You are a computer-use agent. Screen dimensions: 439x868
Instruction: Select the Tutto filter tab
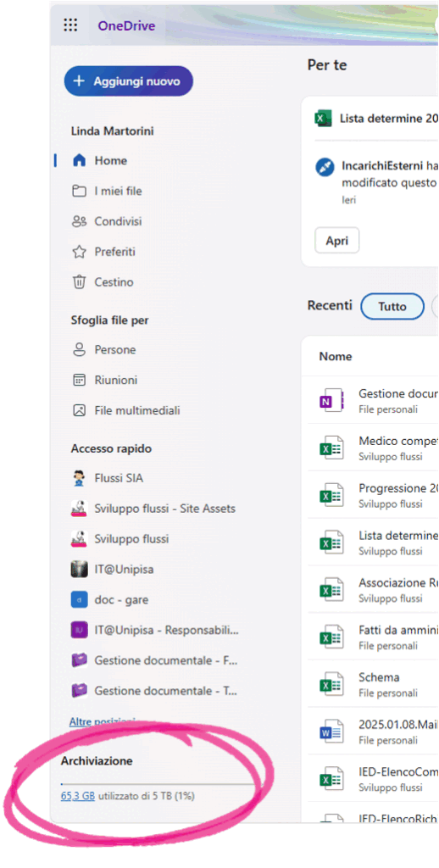click(392, 306)
